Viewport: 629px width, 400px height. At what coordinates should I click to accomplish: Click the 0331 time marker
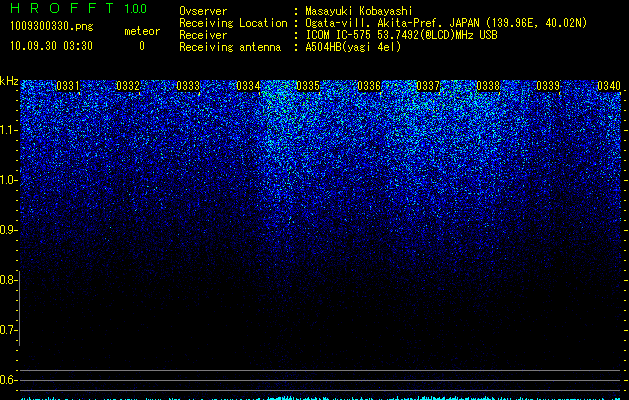tap(67, 86)
